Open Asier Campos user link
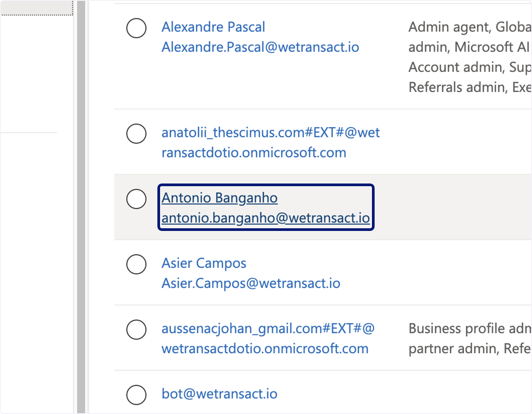Image resolution: width=532 pixels, height=414 pixels. point(251,273)
